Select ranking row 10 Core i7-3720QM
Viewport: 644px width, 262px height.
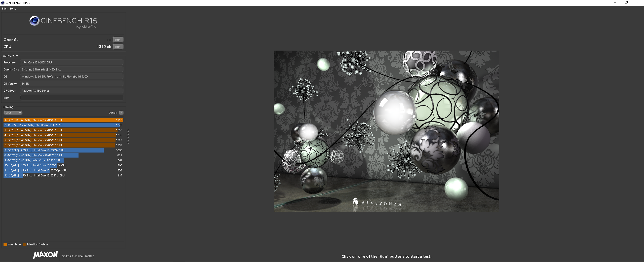[x=63, y=165]
